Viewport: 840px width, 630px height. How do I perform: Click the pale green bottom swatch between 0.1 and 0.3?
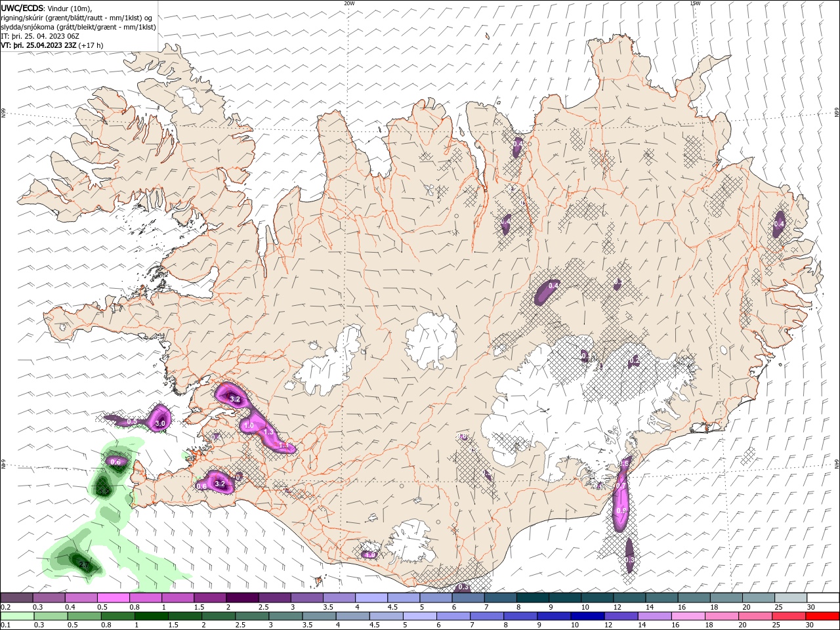[x=17, y=616]
